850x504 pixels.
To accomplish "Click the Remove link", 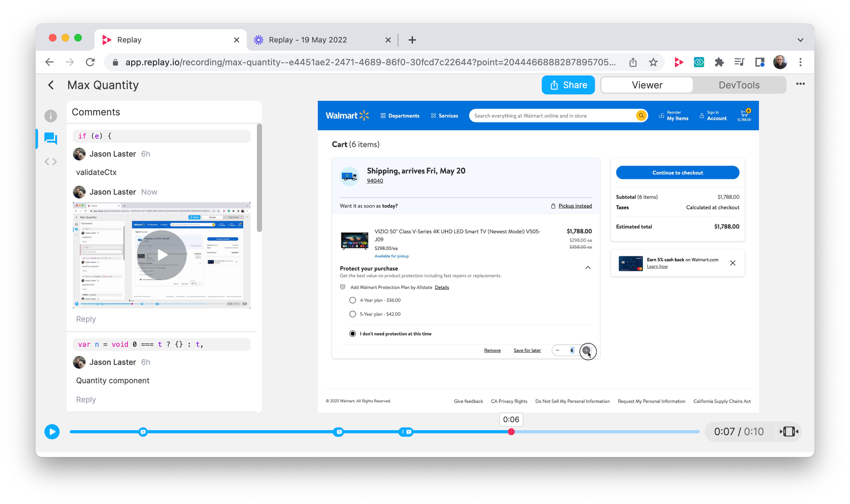I will 492,351.
